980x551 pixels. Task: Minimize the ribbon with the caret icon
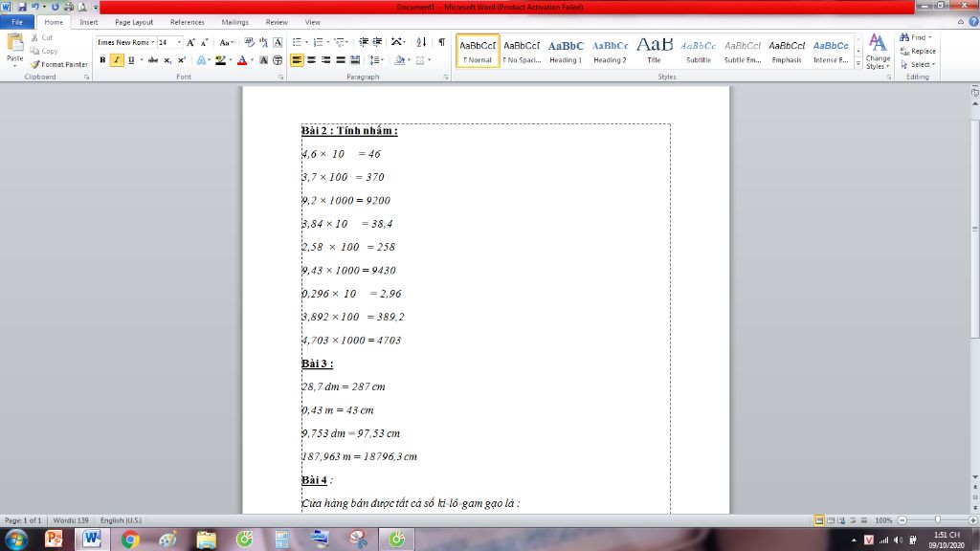pos(961,22)
